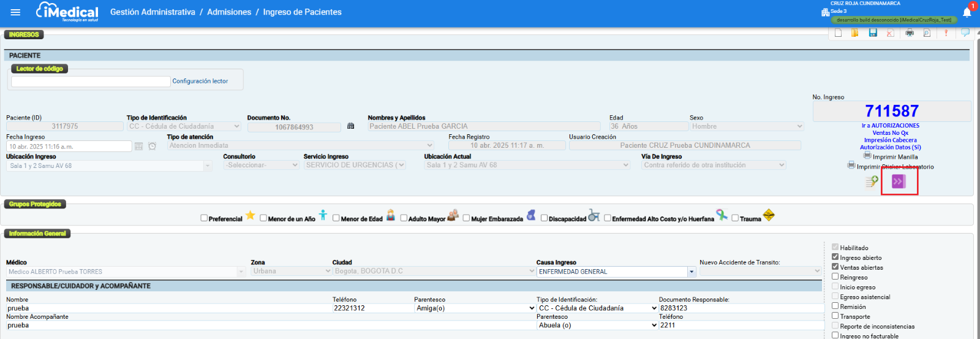This screenshot has width=980, height=339.
Task: Open the calendar icon next to Fecha Ingreso
Action: [139, 147]
